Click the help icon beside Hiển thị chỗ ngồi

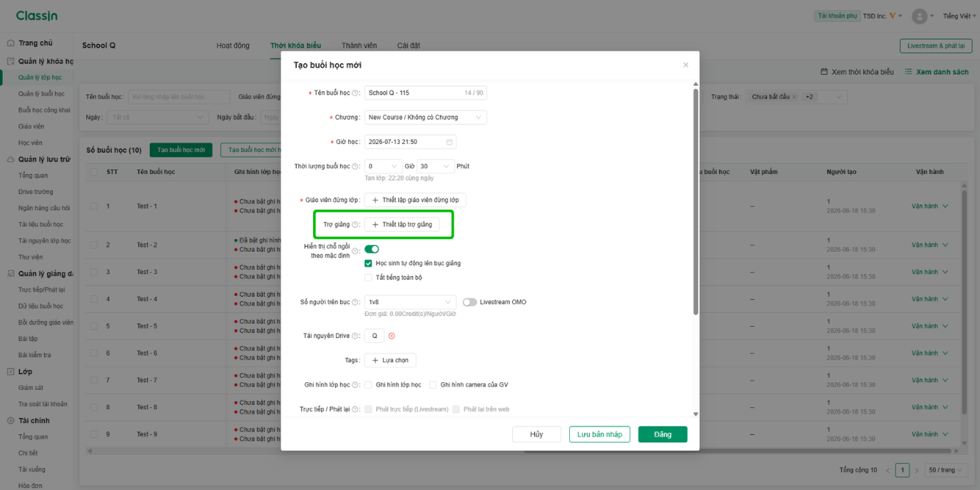tap(355, 251)
